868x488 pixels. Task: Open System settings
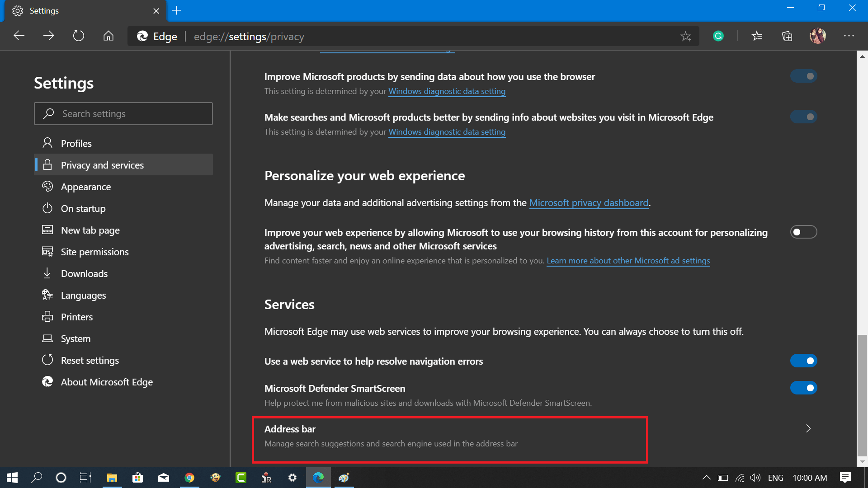[x=123, y=338]
